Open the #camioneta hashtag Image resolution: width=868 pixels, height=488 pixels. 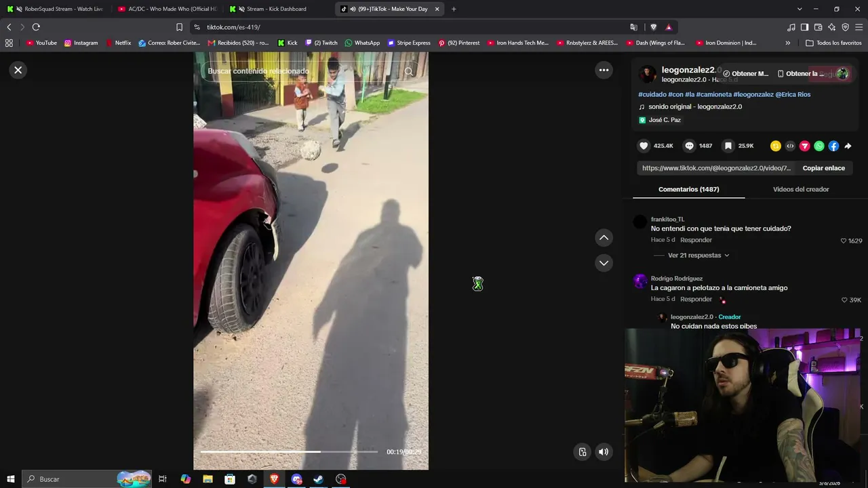tap(714, 94)
